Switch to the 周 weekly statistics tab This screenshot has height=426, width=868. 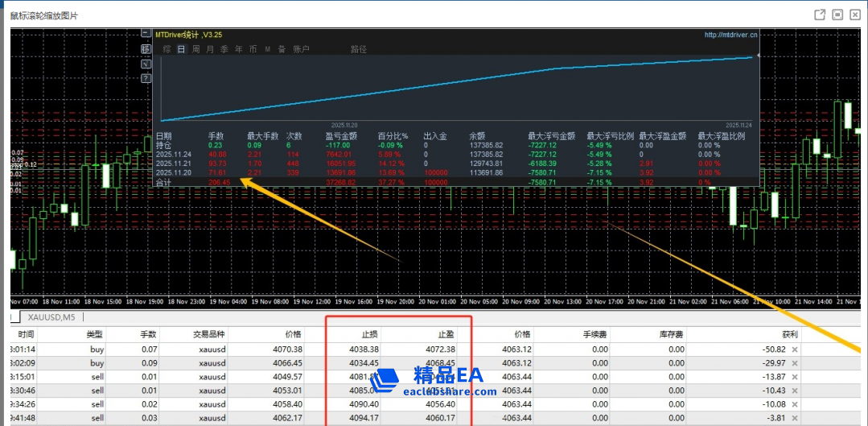195,49
